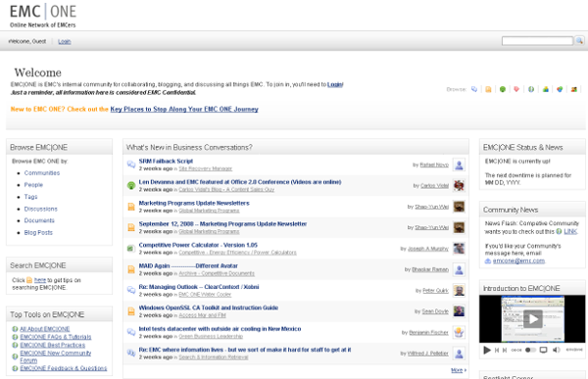The height and width of the screenshot is (379, 588).
Task: Browse tags via the red tag icon
Action: click(x=516, y=89)
